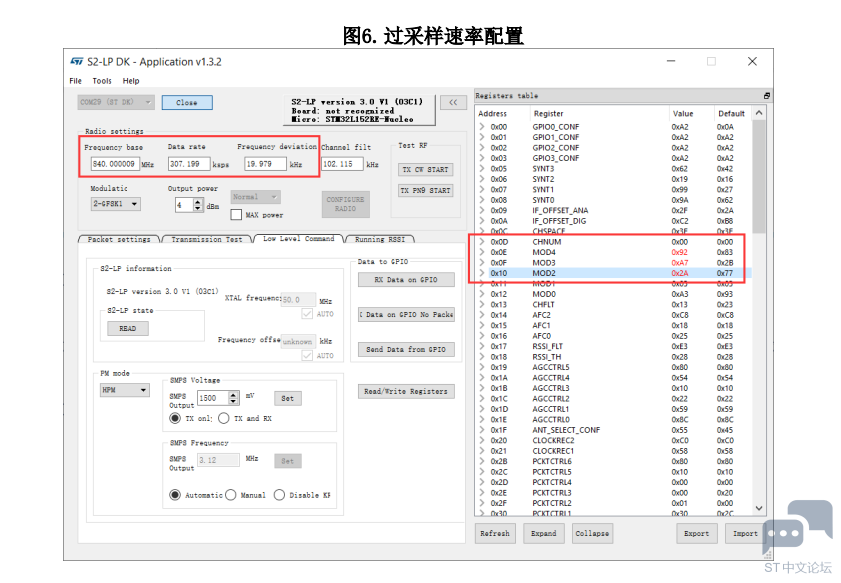Click the Collapse registers button

tap(592, 534)
